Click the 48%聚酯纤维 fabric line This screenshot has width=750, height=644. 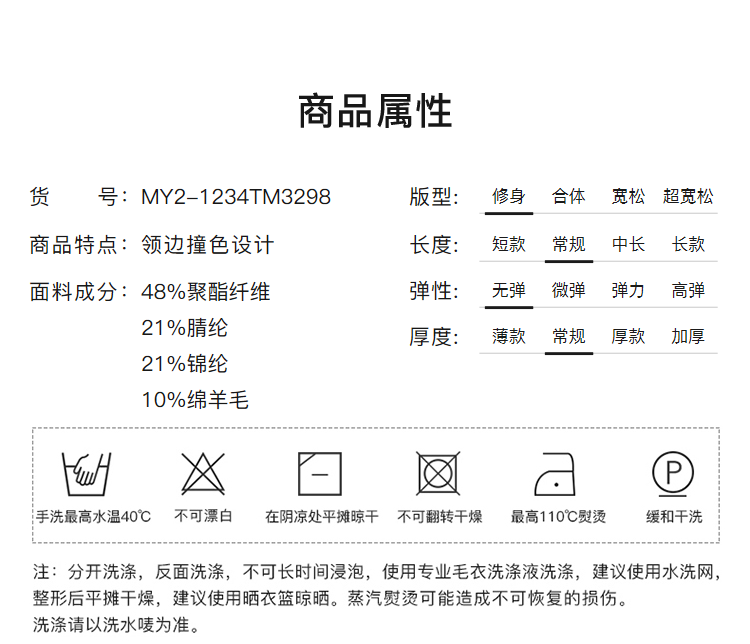pyautogui.click(x=206, y=292)
